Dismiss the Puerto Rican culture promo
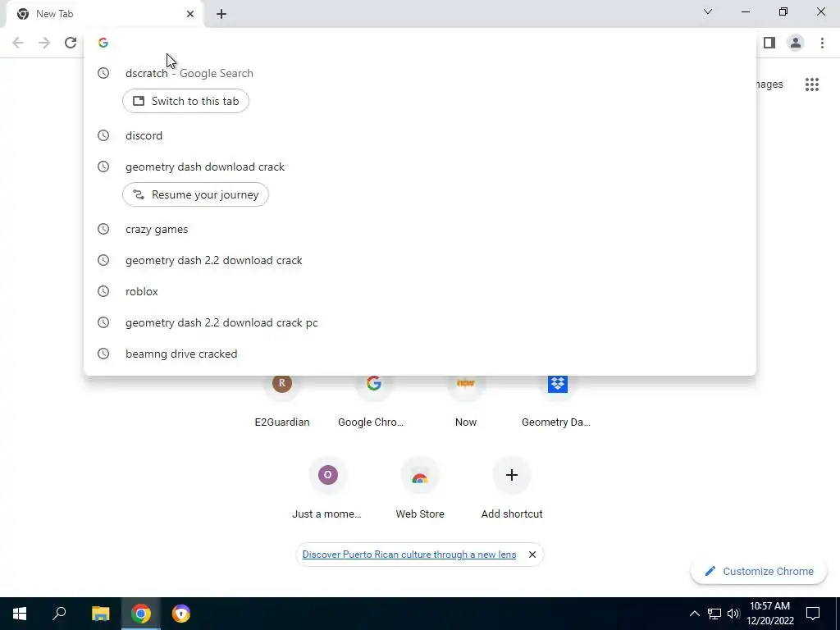This screenshot has width=840, height=630. 532,555
